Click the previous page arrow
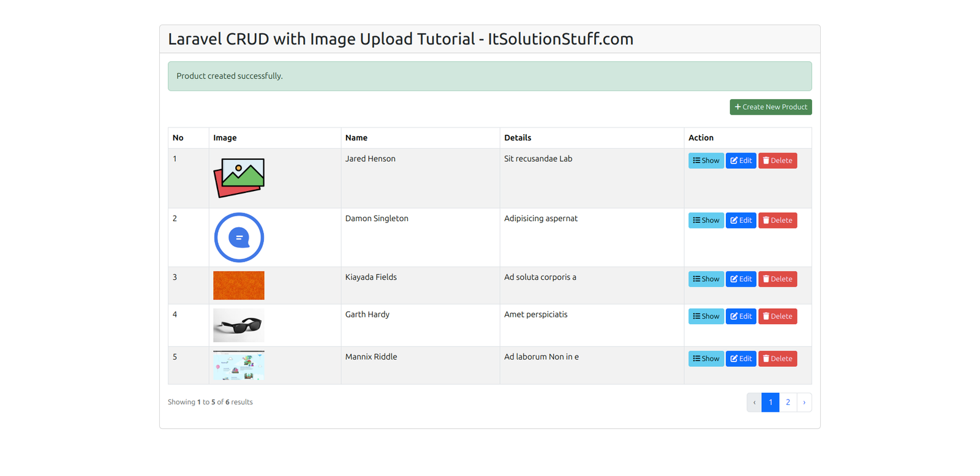980x476 pixels. click(754, 402)
